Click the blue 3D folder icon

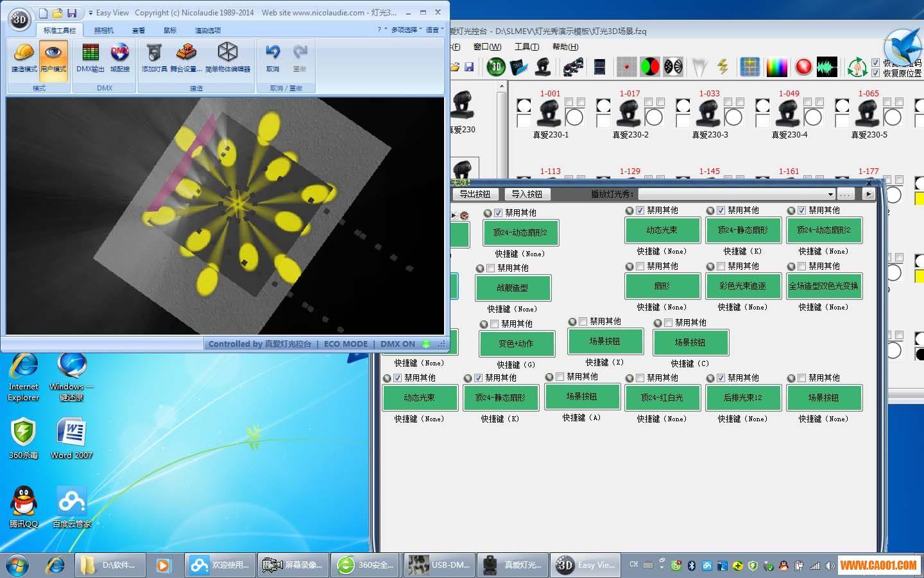[x=518, y=66]
